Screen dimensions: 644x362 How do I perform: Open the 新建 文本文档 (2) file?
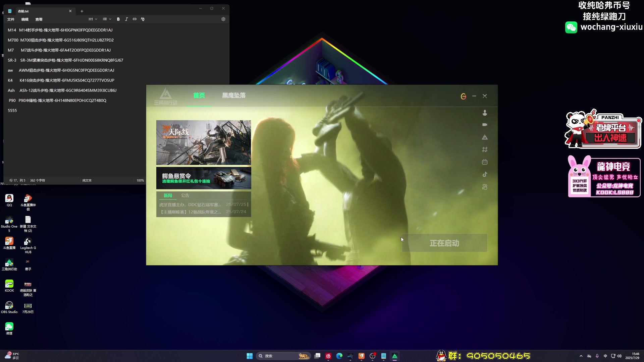(28, 224)
